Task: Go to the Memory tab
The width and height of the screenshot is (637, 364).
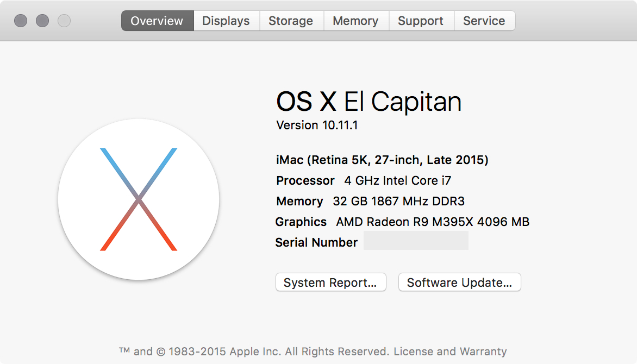Action: point(355,21)
